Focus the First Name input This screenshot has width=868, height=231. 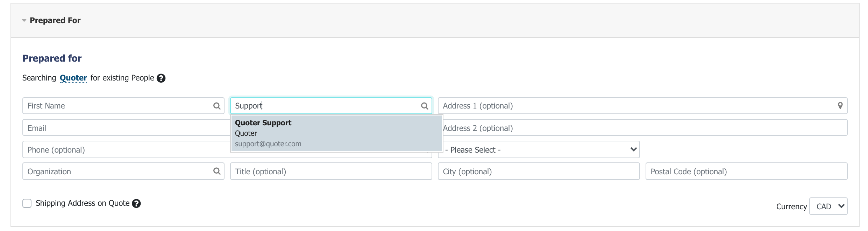[x=123, y=106]
